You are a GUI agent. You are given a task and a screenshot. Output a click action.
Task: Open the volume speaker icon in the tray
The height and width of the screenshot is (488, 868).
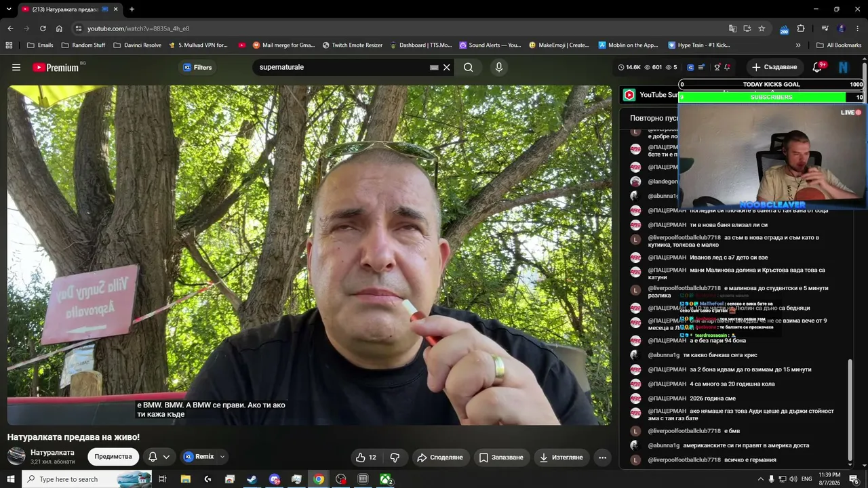click(793, 479)
